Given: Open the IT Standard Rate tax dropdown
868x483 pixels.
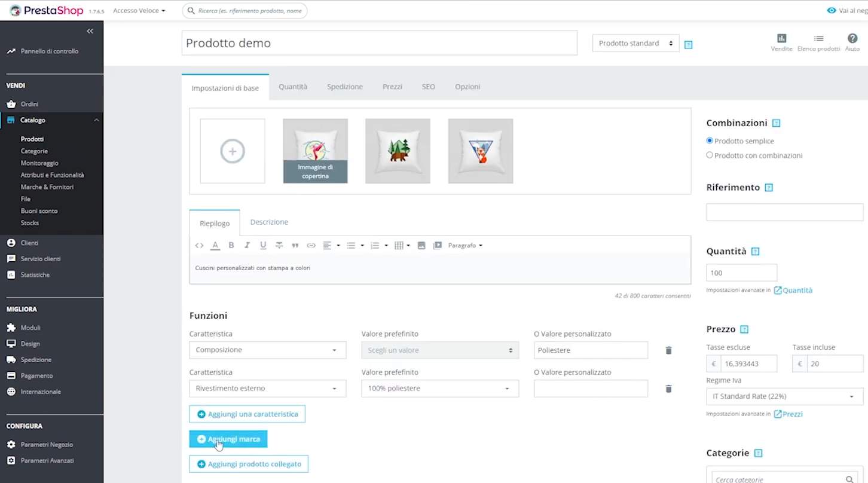Looking at the screenshot, I should coord(784,396).
